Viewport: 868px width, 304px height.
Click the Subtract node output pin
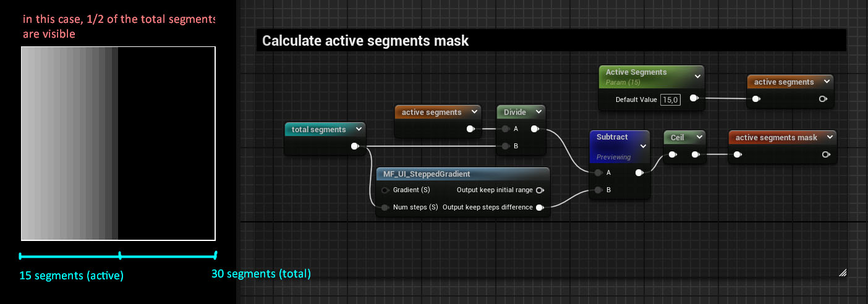pos(639,173)
